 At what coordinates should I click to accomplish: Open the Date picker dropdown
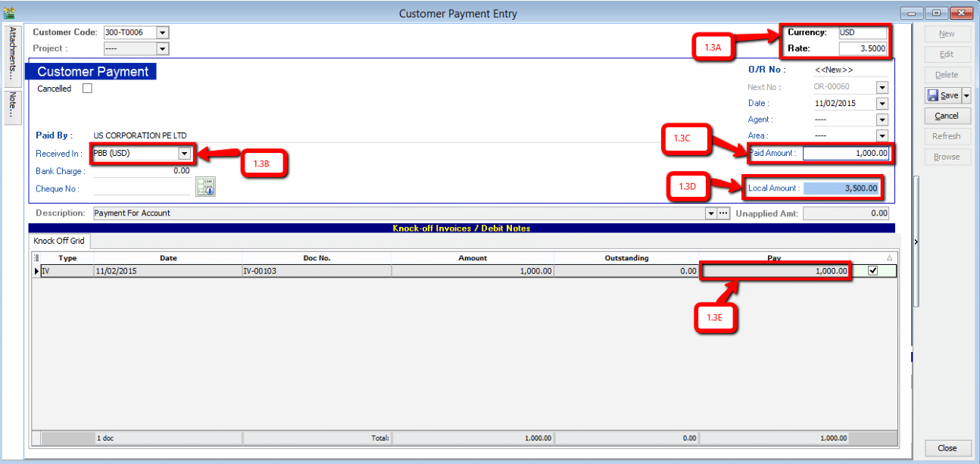click(882, 103)
